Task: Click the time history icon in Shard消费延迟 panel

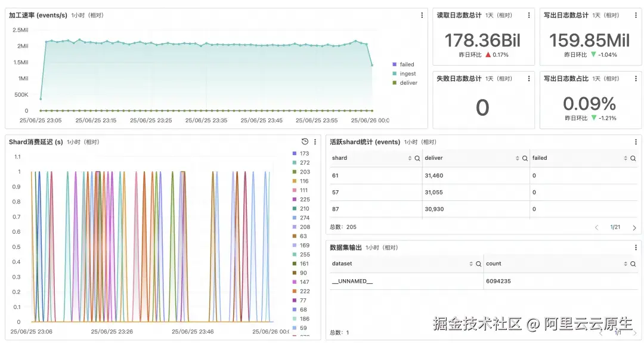Action: (305, 142)
